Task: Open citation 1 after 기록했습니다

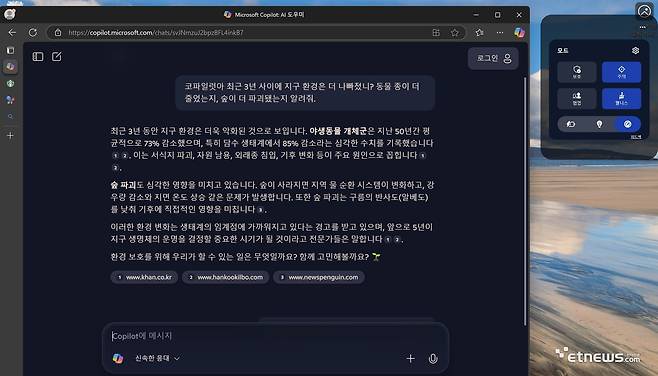Action: [x=116, y=156]
